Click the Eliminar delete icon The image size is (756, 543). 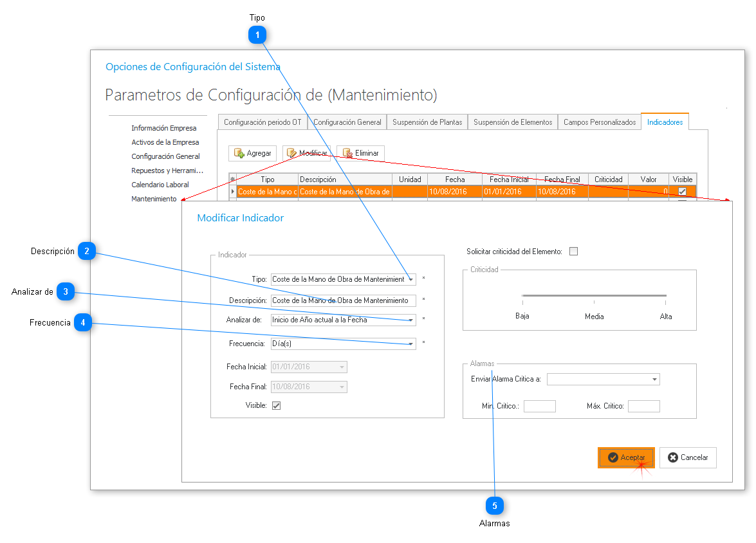347,153
